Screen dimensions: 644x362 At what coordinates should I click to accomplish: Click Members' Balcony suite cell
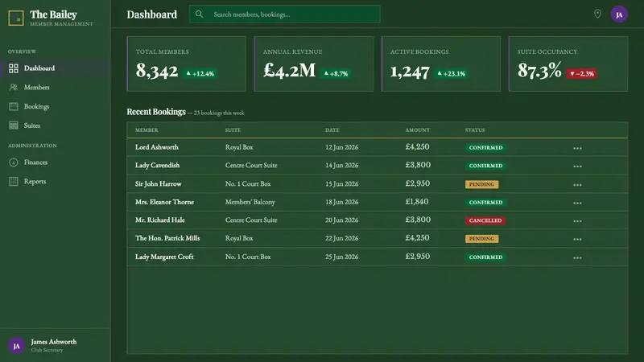[250, 202]
